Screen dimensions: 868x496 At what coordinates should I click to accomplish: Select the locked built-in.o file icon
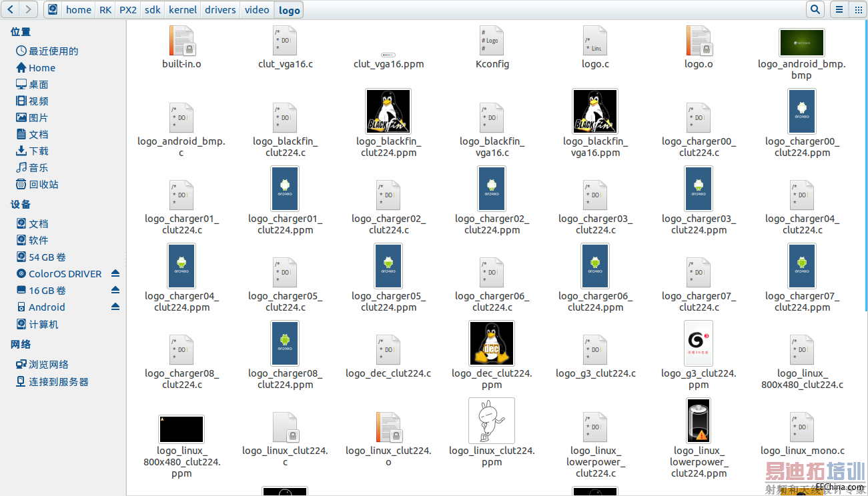[181, 41]
